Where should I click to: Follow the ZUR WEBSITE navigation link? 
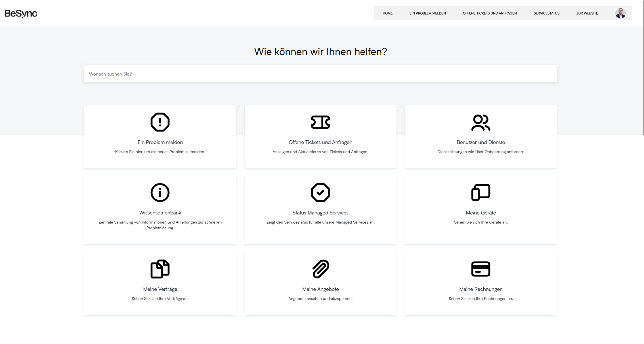coord(587,13)
